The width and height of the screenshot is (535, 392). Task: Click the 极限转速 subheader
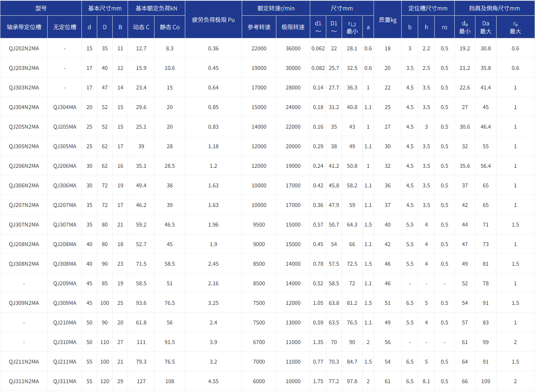[293, 27]
